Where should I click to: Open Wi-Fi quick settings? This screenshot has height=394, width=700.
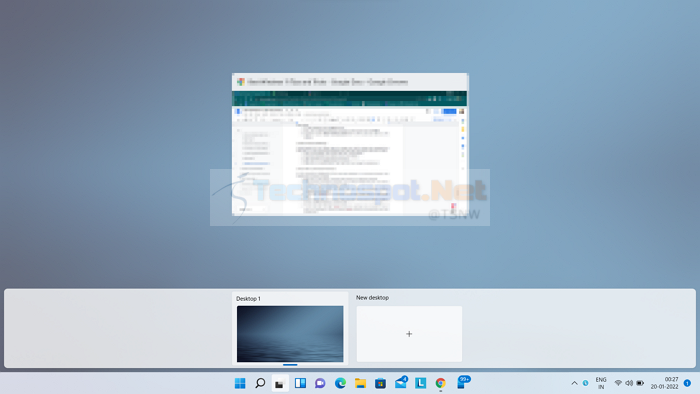click(x=618, y=383)
